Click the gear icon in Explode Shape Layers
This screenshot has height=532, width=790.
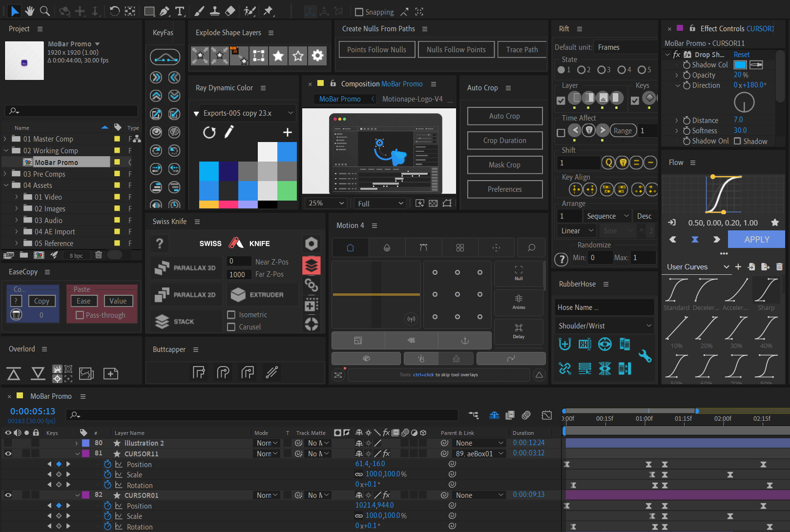317,56
